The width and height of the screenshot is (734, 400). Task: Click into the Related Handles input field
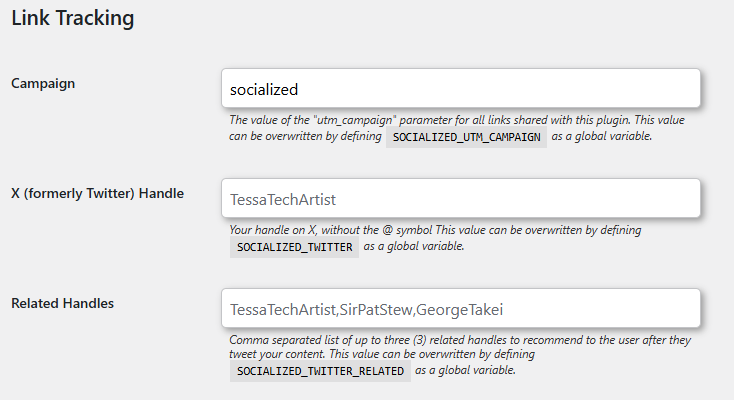[x=460, y=308]
